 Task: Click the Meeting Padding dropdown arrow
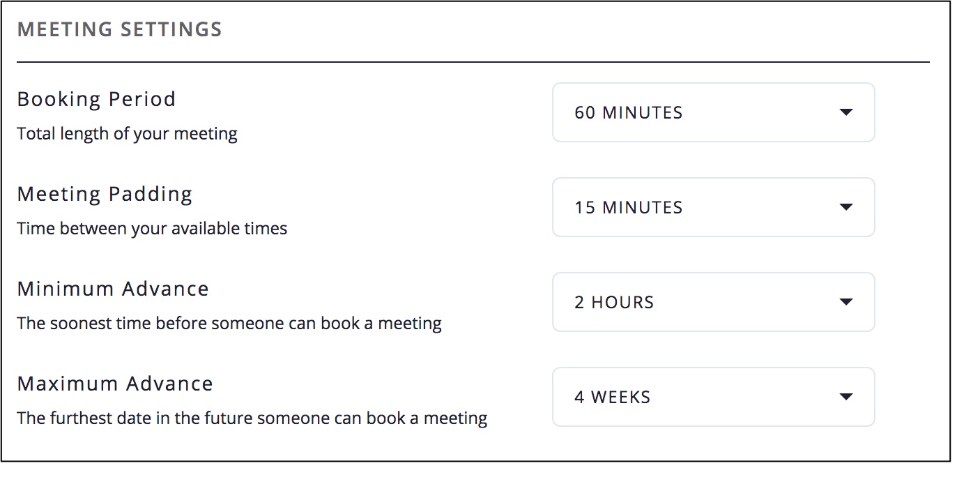[x=846, y=208]
